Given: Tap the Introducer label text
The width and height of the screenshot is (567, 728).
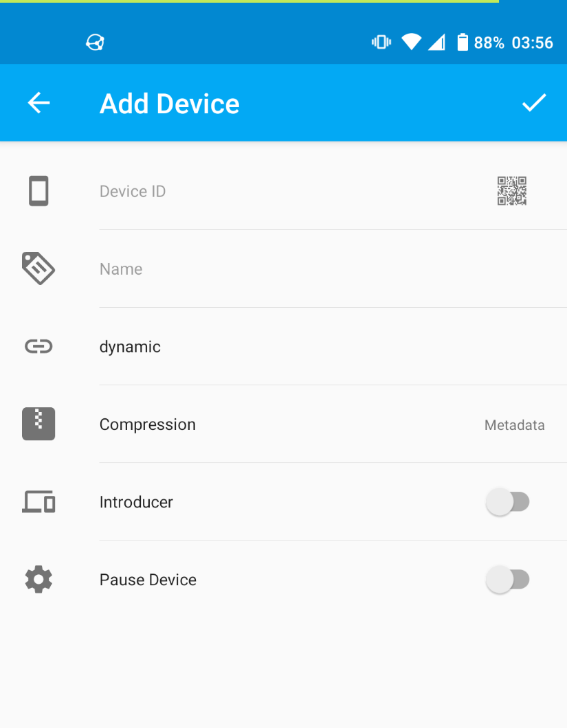Looking at the screenshot, I should coord(136,502).
